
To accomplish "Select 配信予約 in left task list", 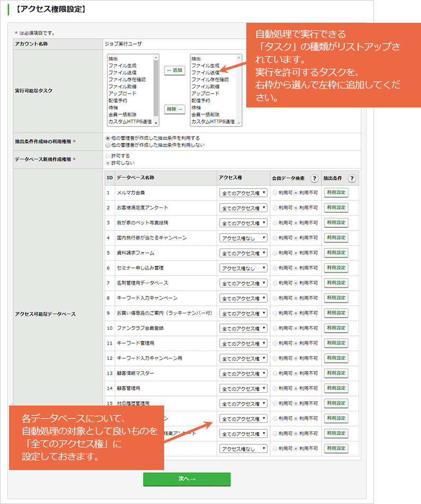I will [x=118, y=101].
